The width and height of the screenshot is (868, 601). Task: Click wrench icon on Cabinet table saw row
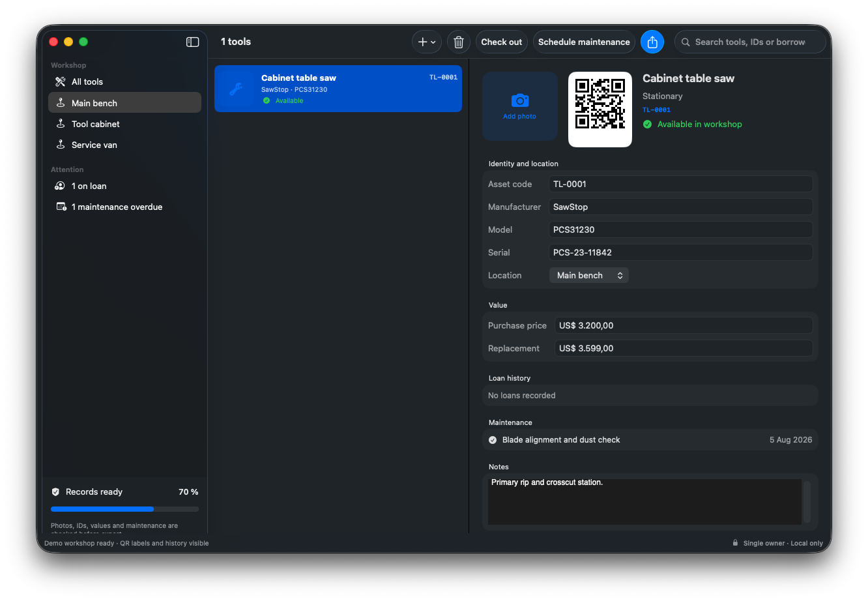click(x=236, y=89)
